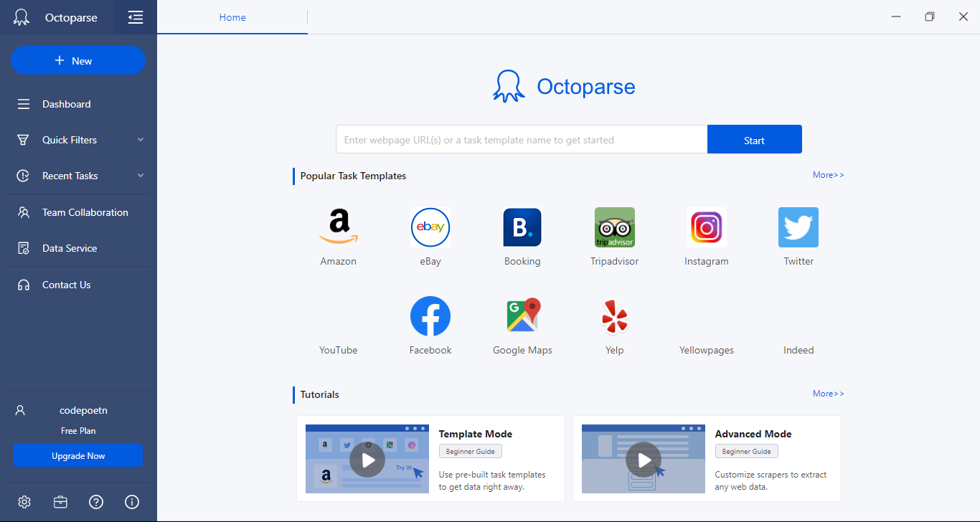Select the Twitter template icon
This screenshot has height=522, width=980.
pos(798,227)
